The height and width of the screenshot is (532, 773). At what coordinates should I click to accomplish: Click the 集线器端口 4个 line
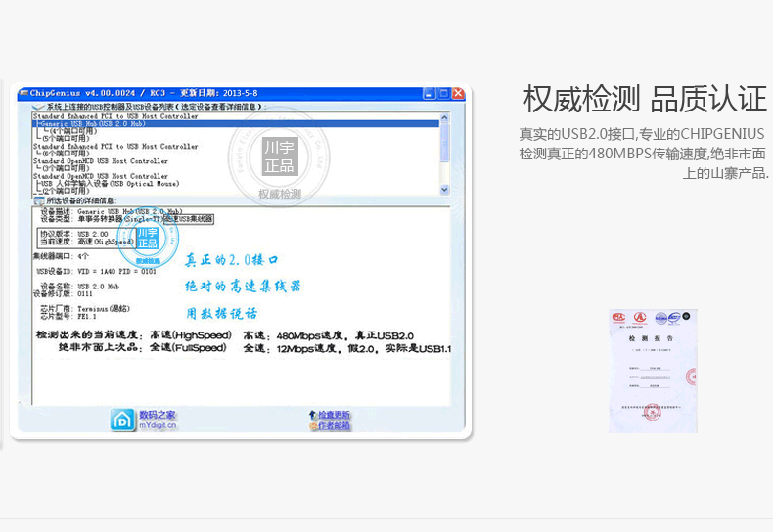pyautogui.click(x=61, y=256)
